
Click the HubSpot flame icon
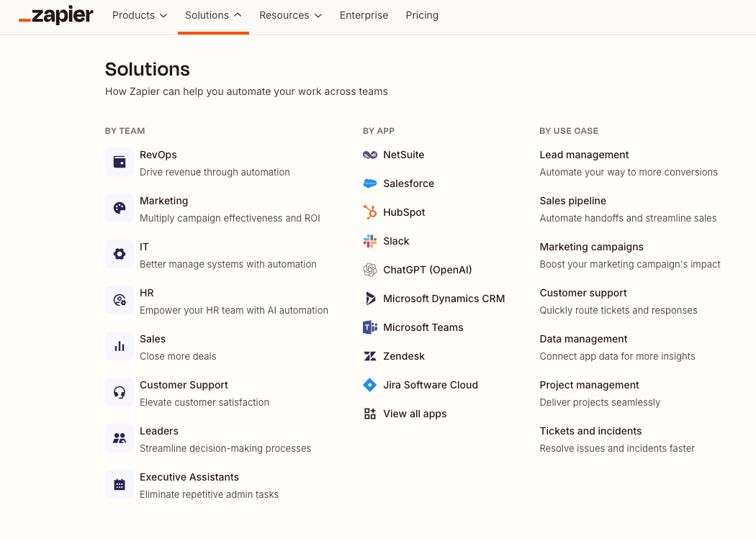coord(369,212)
